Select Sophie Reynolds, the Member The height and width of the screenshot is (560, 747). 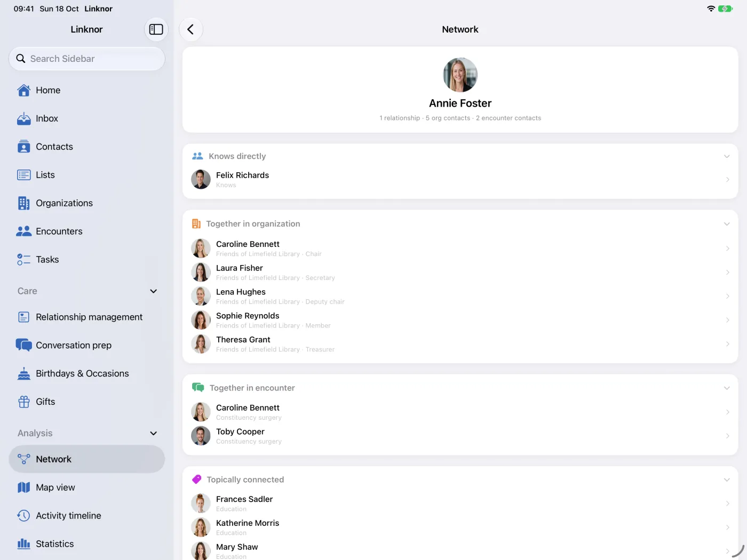tap(460, 320)
